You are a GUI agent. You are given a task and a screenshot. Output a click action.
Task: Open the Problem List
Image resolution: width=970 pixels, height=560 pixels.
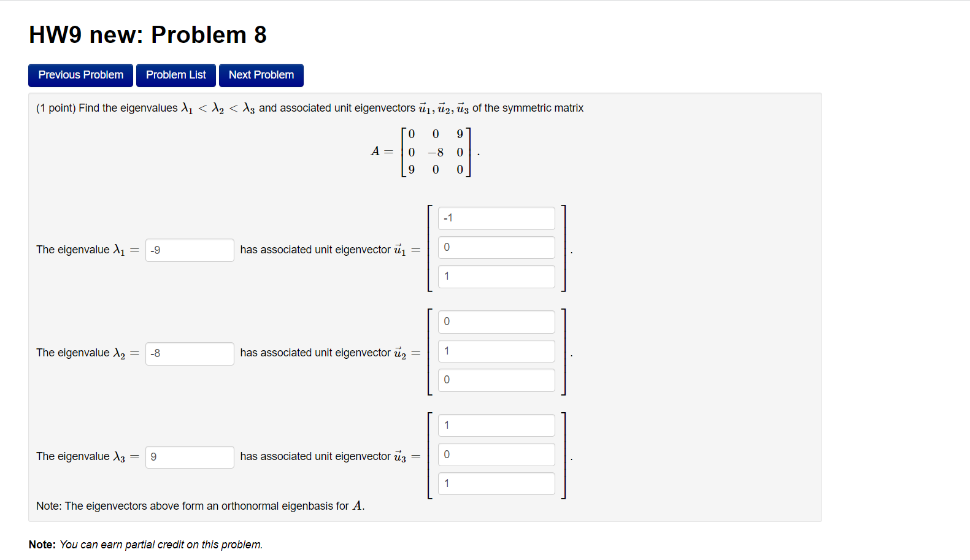point(175,75)
